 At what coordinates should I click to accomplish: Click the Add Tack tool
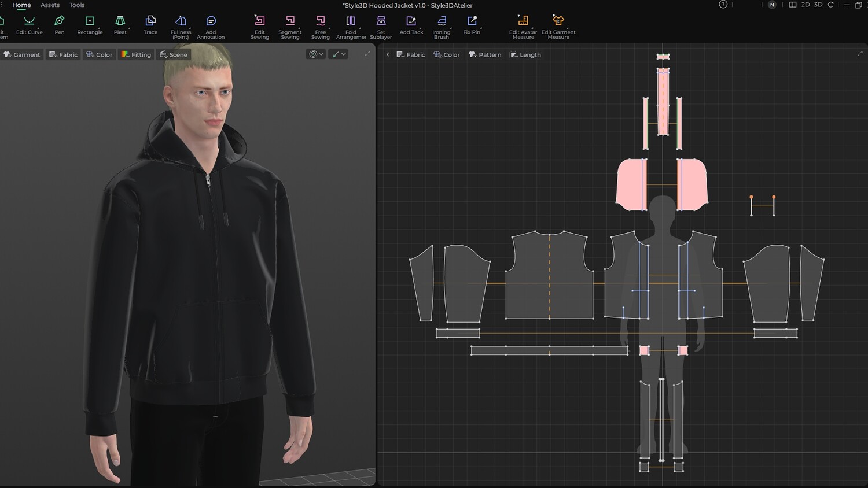pos(411,25)
